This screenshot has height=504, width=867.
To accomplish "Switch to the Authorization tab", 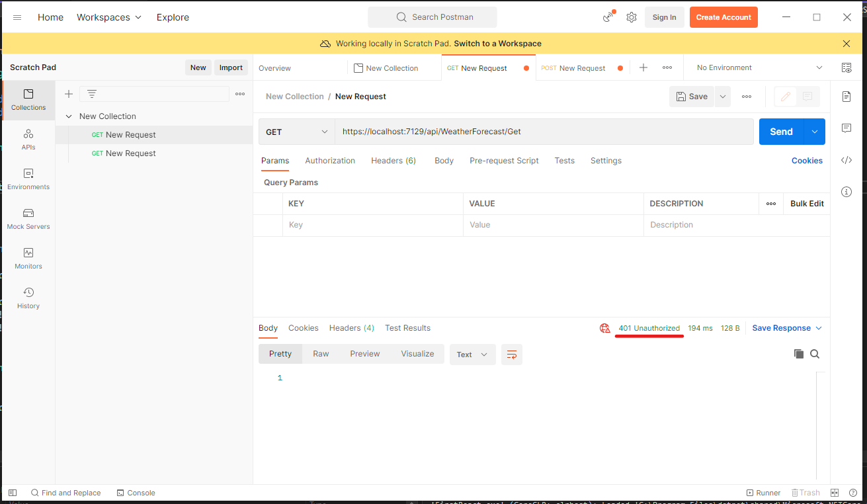I will pos(330,161).
